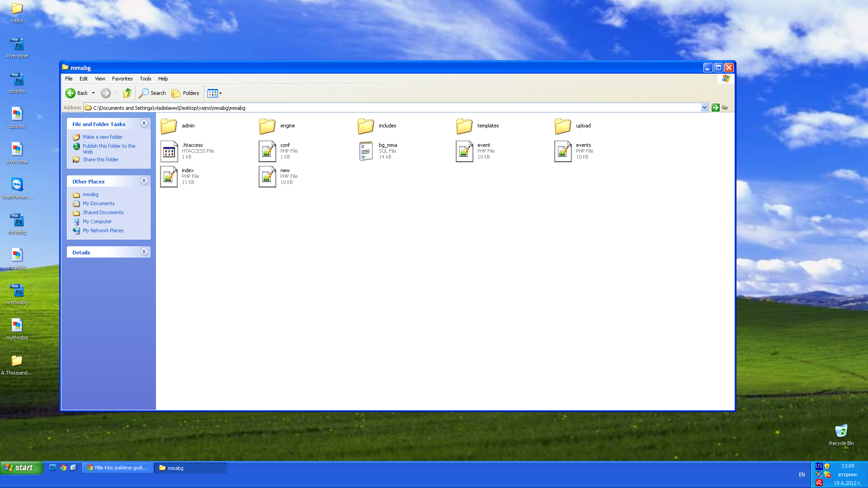Select the conf PHP file icon
This screenshot has width=868, height=488.
click(x=267, y=151)
